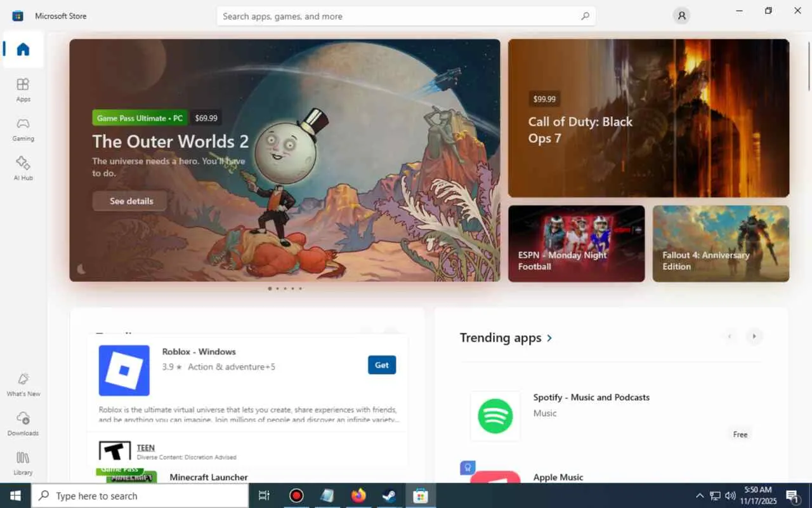Viewport: 812px width, 508px height.
Task: Open the Downloads page from the sidebar
Action: point(23,424)
